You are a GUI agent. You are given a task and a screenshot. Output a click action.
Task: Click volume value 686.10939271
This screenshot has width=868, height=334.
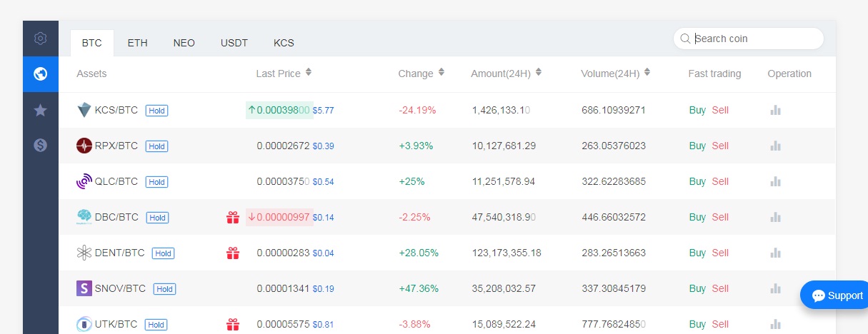614,110
